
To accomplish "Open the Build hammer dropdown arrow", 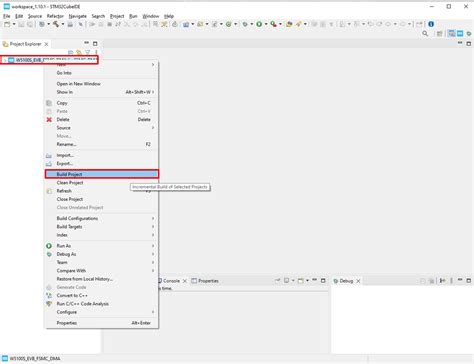I will click(x=63, y=24).
